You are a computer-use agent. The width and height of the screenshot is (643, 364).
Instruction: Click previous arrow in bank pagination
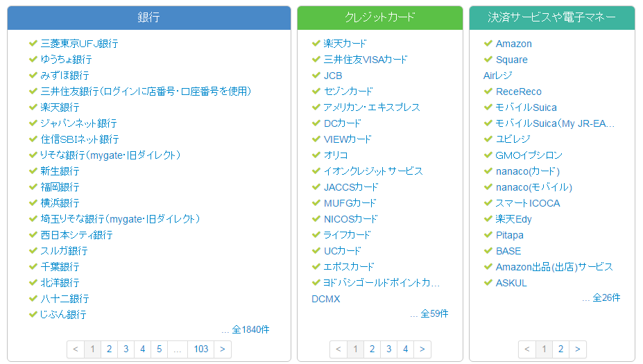tap(76, 349)
